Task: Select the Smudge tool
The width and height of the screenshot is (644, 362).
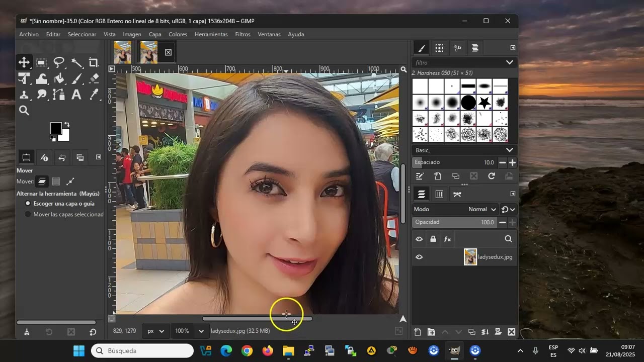Action: 41,95
